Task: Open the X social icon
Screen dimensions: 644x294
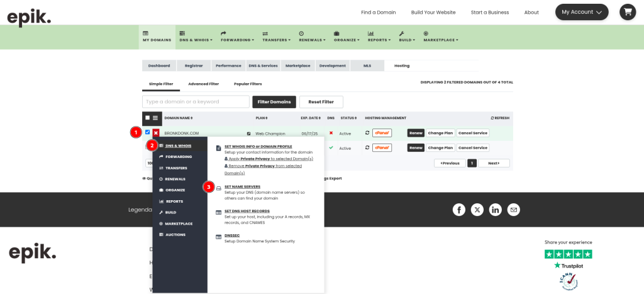Action: coord(477,210)
